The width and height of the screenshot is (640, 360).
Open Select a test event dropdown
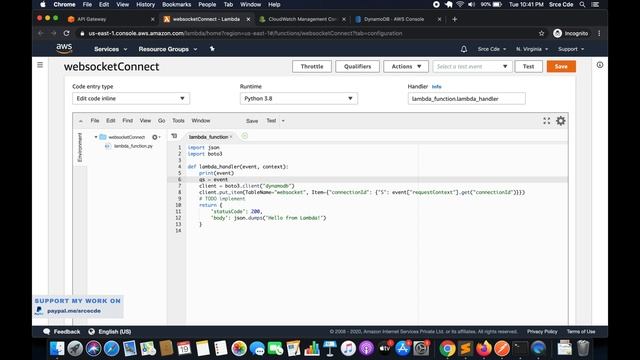tap(472, 67)
